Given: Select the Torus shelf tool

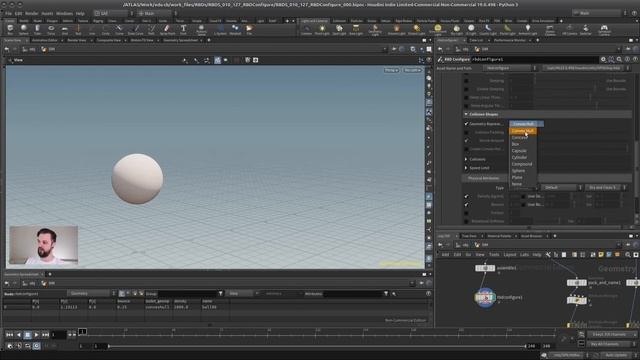Looking at the screenshot, I should (51, 29).
